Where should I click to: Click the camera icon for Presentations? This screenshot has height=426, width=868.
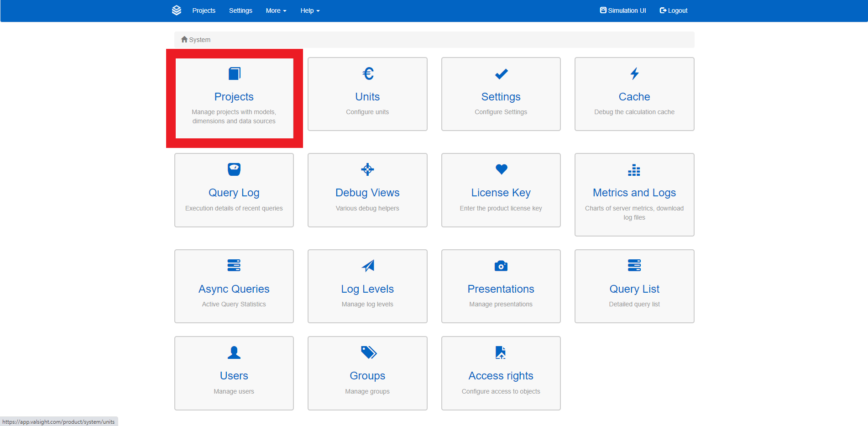[501, 266]
